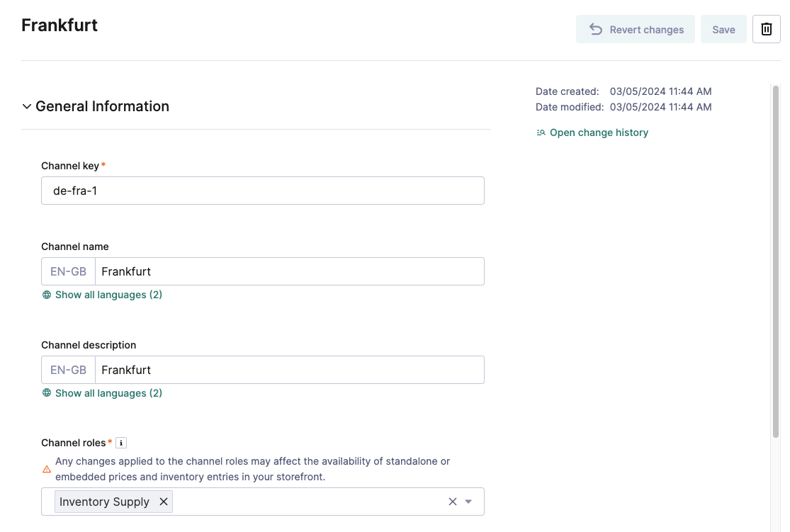Click the history icon beside Open change history
This screenshot has width=790, height=532.
coord(540,132)
